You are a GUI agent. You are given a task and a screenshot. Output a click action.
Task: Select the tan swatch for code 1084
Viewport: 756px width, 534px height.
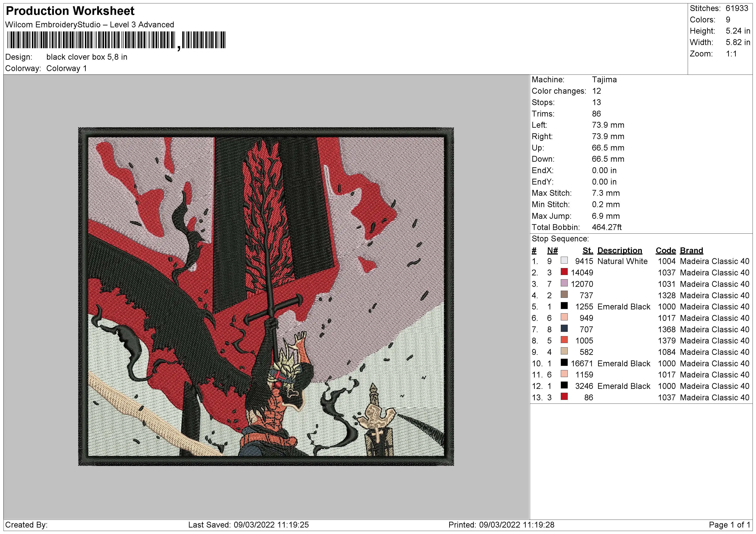click(564, 351)
